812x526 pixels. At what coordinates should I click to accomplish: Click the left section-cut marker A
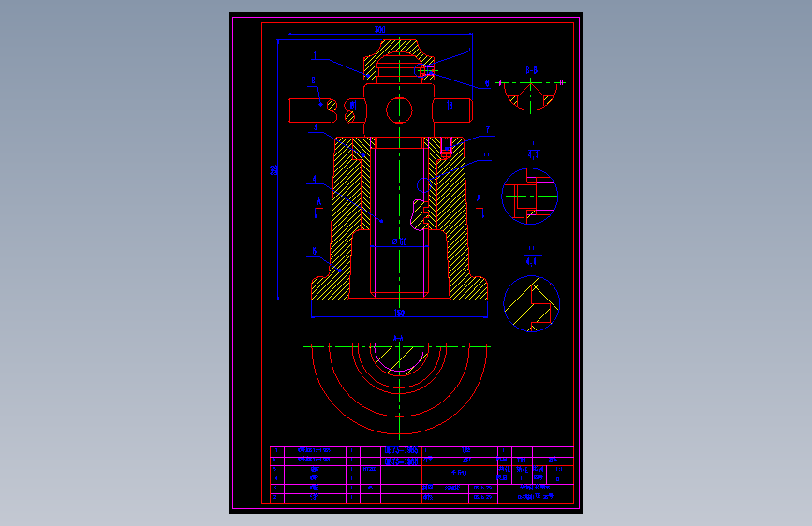click(318, 202)
